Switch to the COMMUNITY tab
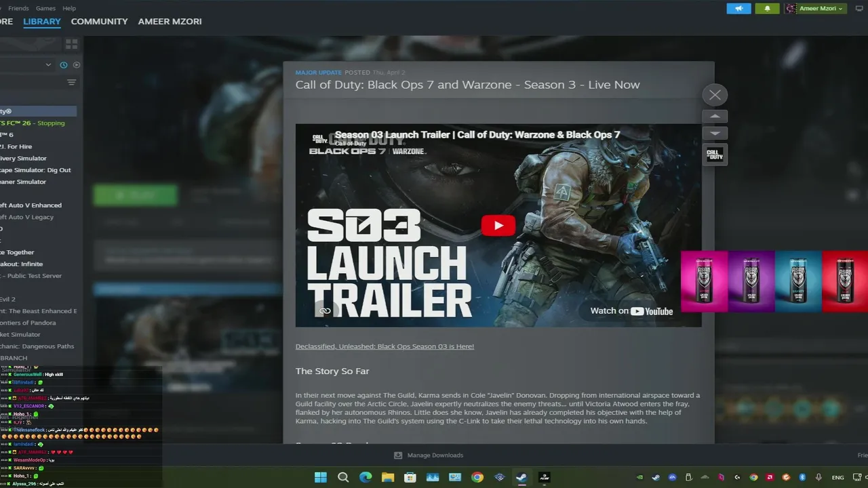This screenshot has height=488, width=868. coord(99,22)
